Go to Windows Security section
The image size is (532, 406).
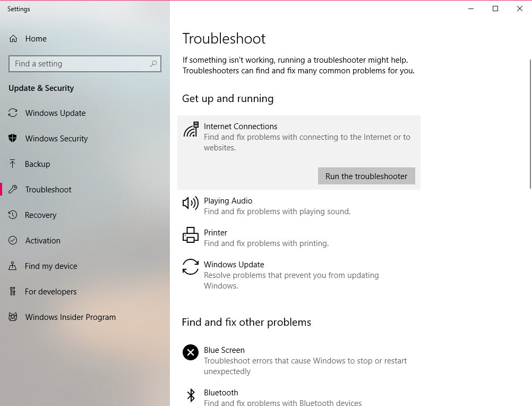pyautogui.click(x=85, y=139)
